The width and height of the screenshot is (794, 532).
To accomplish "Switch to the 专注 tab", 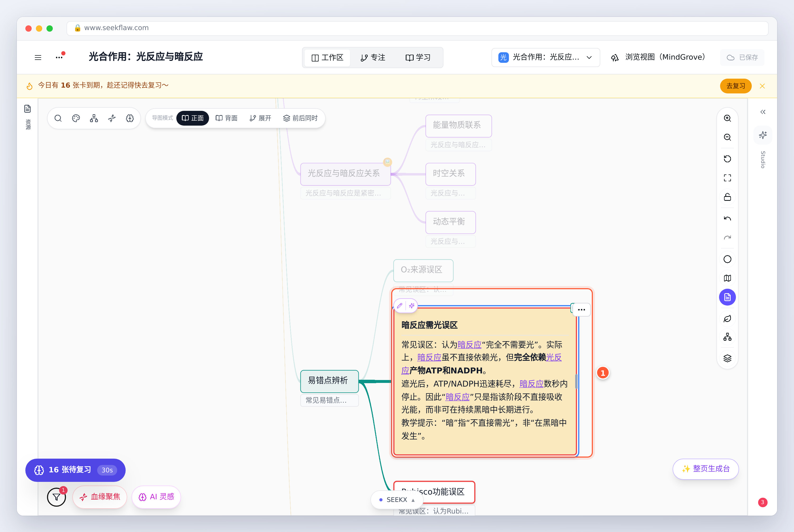I will 373,58.
